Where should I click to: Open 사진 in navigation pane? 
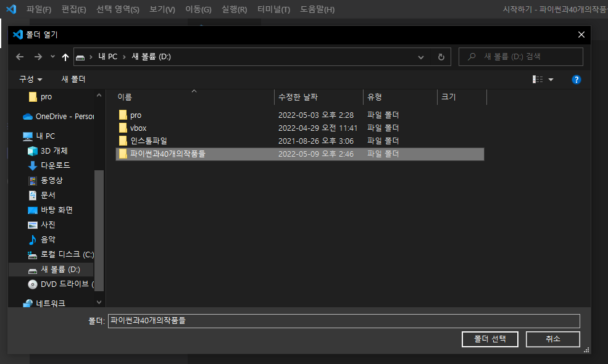pyautogui.click(x=48, y=225)
